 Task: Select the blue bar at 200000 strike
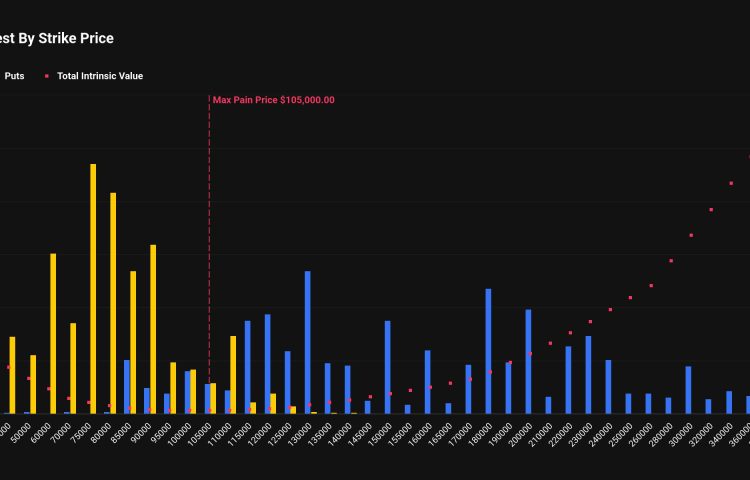point(528,361)
